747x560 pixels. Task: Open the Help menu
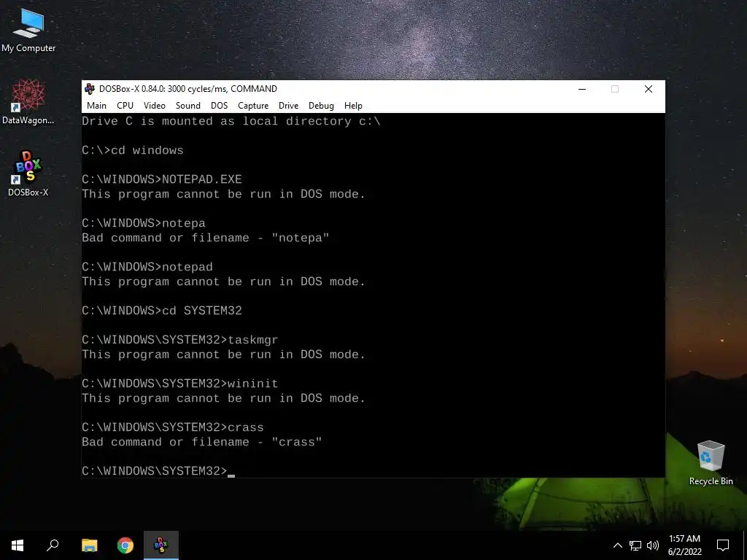tap(353, 106)
